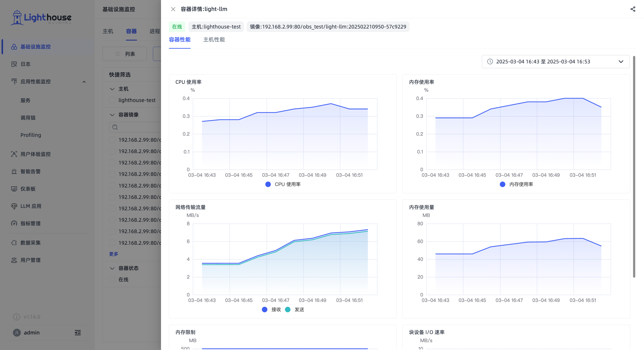Click the Lighthouse logo
This screenshot has width=644, height=350.
click(x=41, y=18)
